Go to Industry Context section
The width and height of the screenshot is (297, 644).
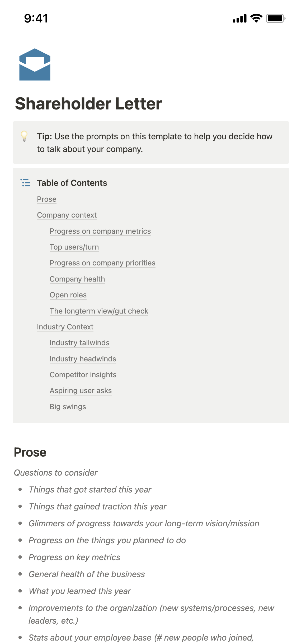(x=65, y=327)
